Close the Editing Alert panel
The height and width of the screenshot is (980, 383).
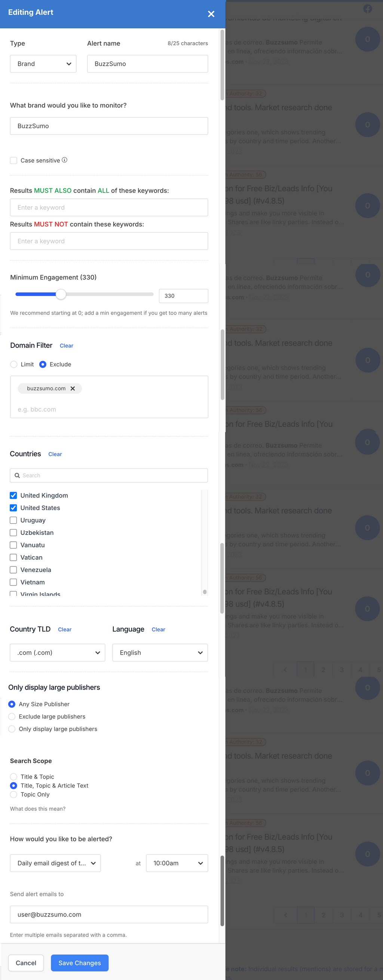pos(211,14)
